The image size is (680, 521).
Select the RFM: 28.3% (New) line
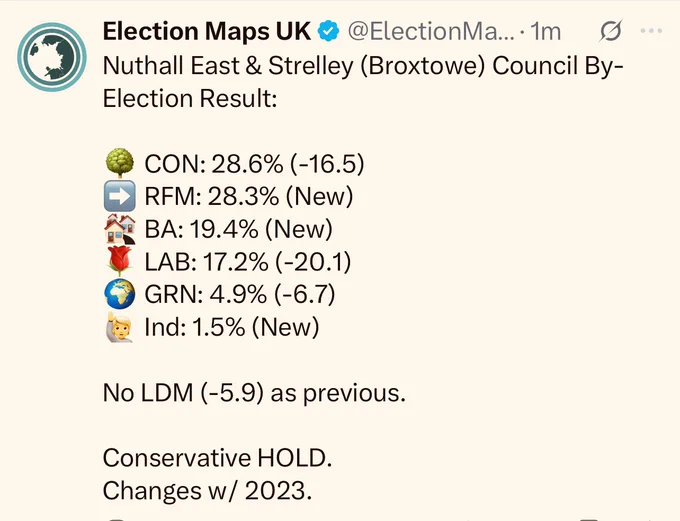point(248,197)
